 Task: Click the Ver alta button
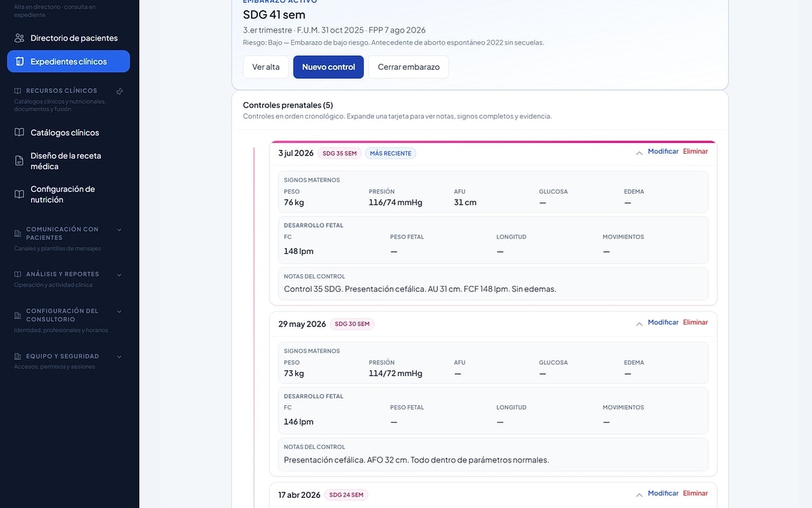[266, 67]
